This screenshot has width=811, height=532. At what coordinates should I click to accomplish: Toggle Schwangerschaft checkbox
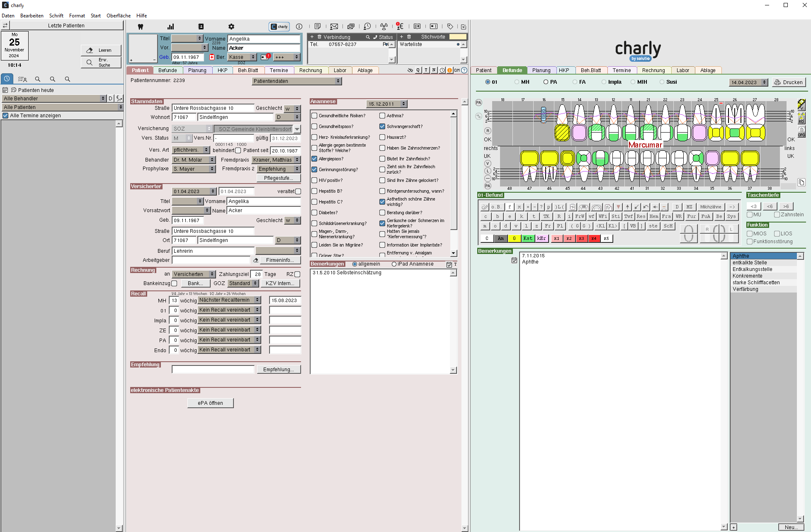click(382, 126)
